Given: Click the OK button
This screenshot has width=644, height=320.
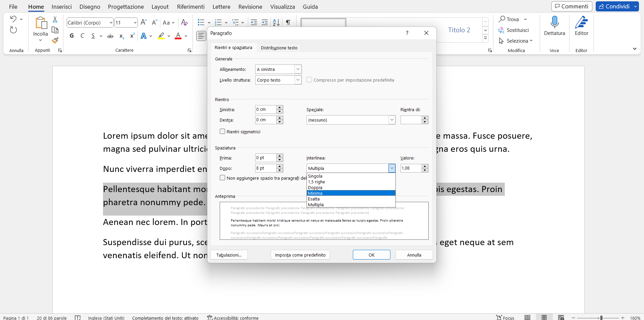Looking at the screenshot, I should 371,255.
